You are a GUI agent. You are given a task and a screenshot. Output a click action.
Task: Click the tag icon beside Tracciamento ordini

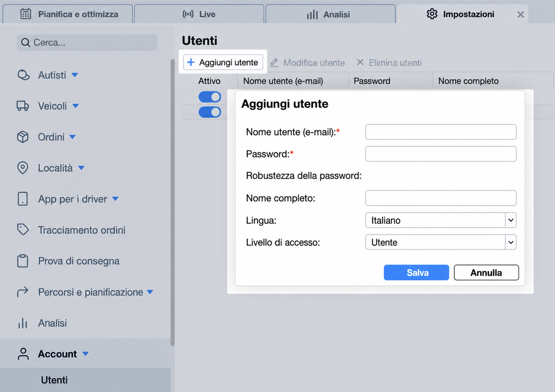click(23, 230)
